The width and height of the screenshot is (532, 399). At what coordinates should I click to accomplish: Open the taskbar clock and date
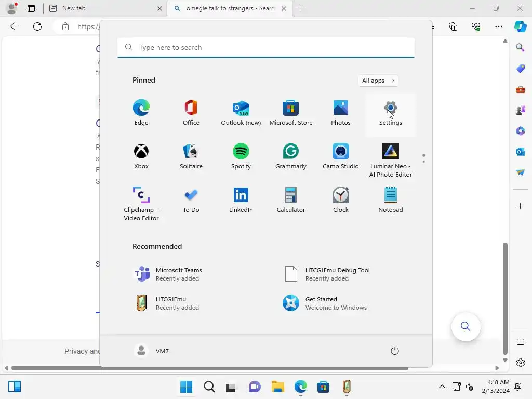(495, 387)
